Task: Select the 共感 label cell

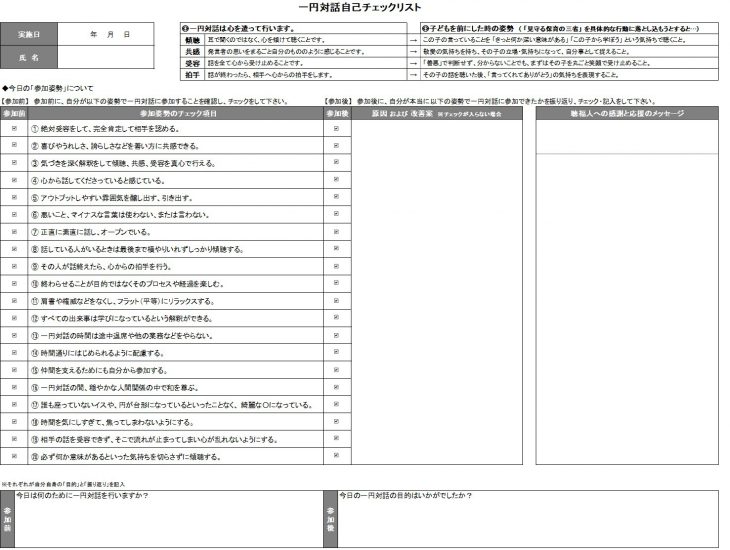Action: coord(192,52)
